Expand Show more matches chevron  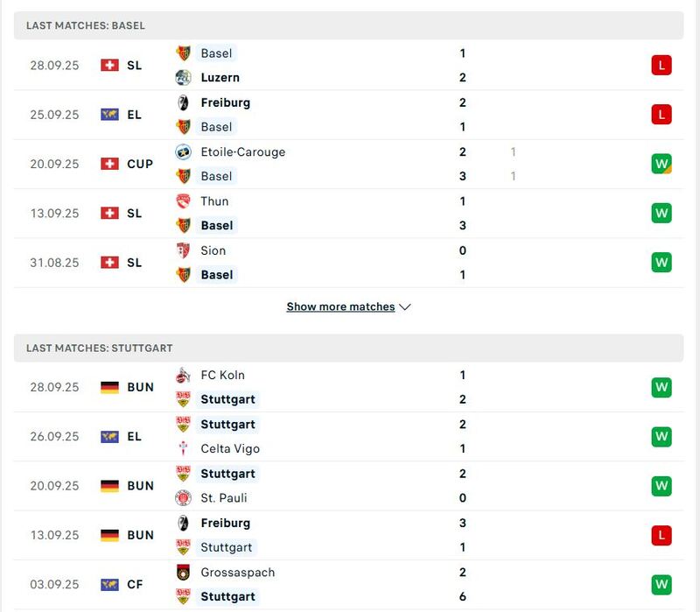[x=403, y=306]
